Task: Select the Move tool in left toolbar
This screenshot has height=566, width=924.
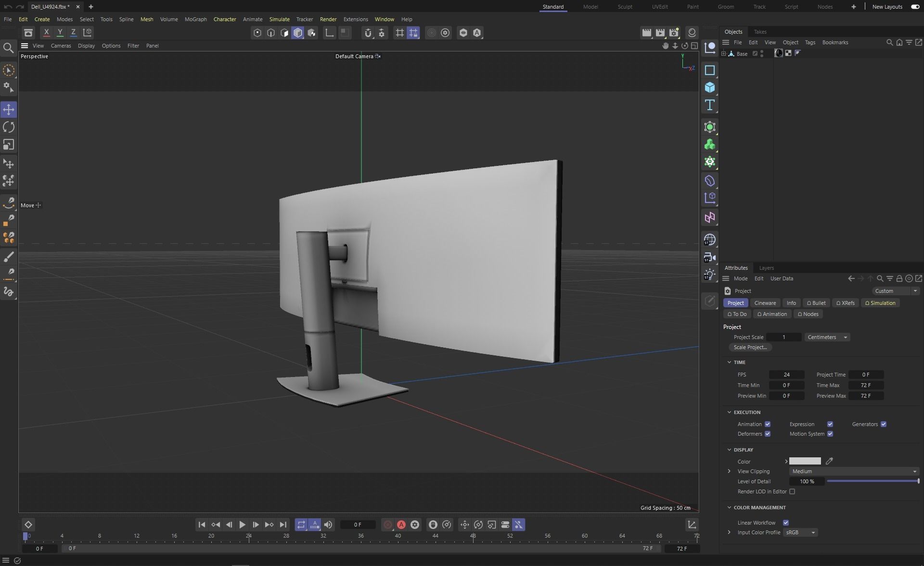Action: pos(9,110)
